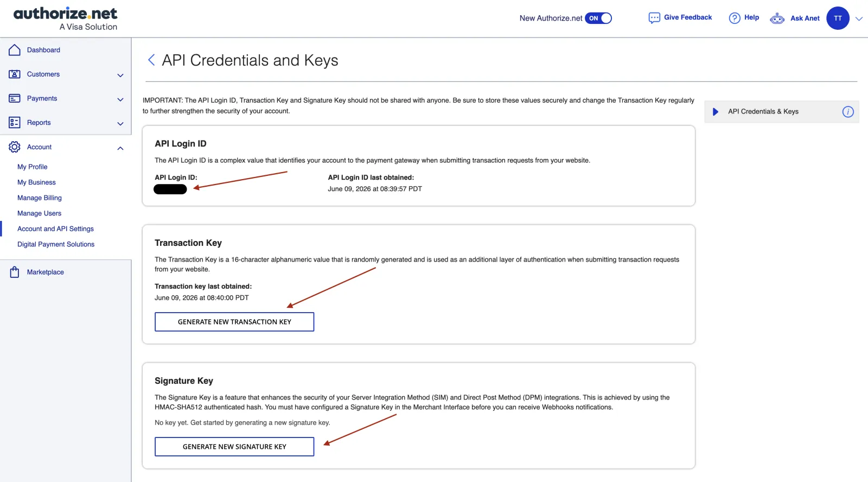The image size is (868, 482).
Task: Click the Dashboard home icon
Action: 15,50
